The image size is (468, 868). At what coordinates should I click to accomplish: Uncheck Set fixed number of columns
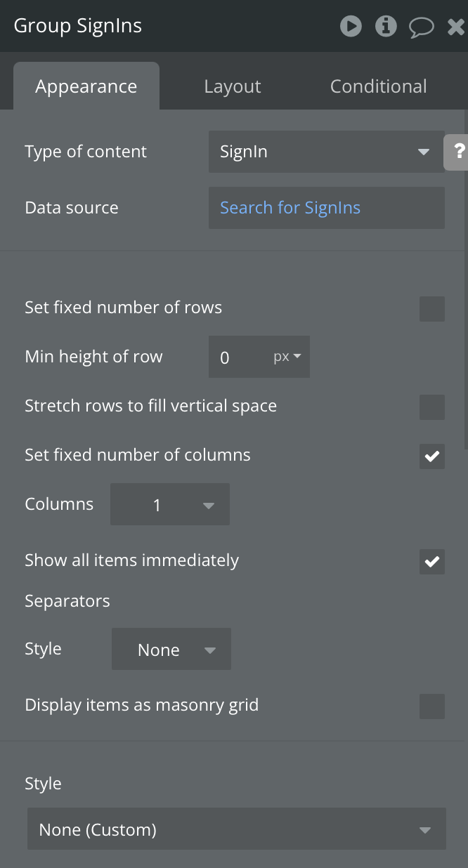[x=431, y=456]
